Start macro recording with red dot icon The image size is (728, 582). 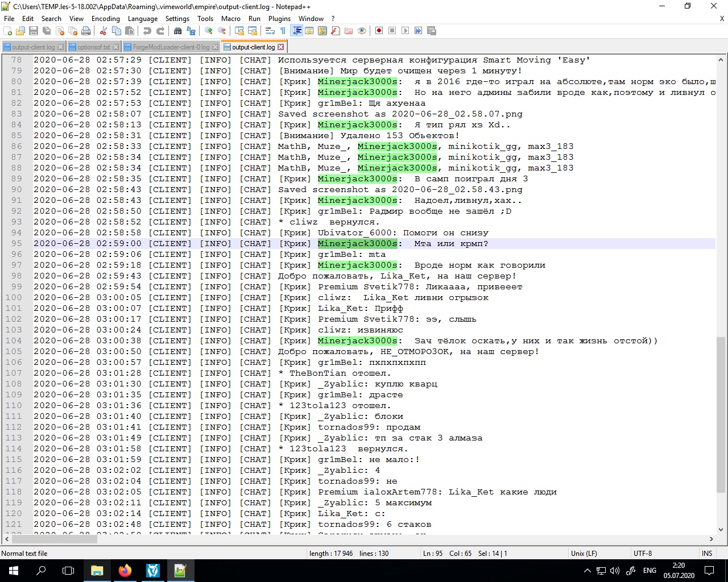coord(379,31)
